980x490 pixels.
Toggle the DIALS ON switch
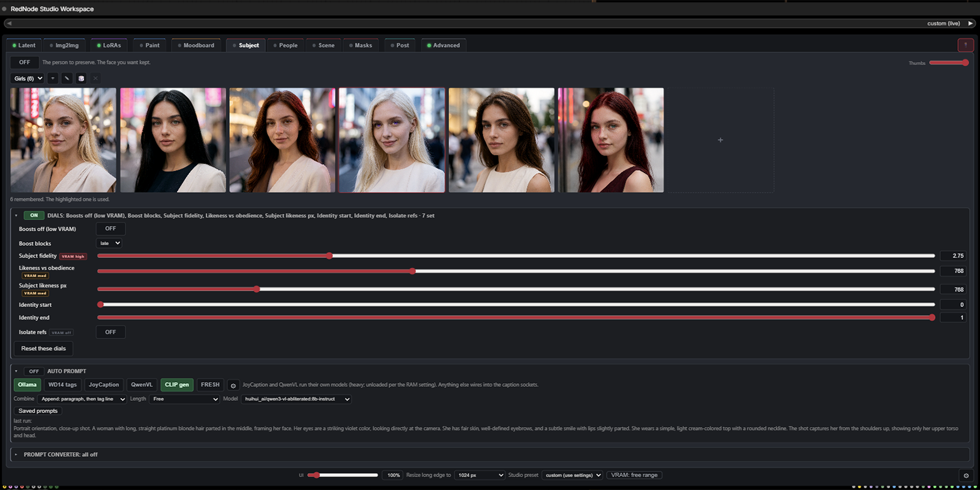(x=34, y=215)
